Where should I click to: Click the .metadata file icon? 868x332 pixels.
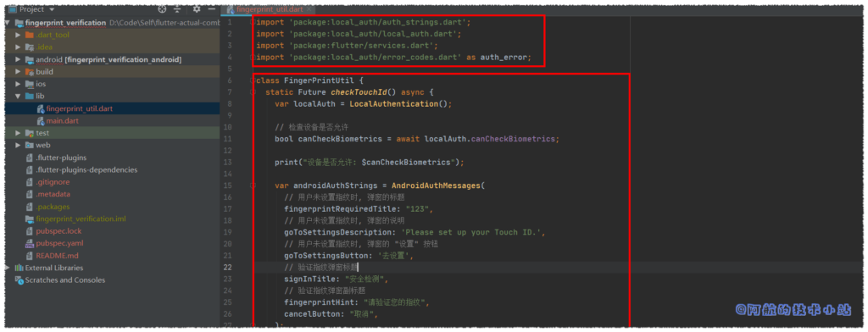[30, 194]
